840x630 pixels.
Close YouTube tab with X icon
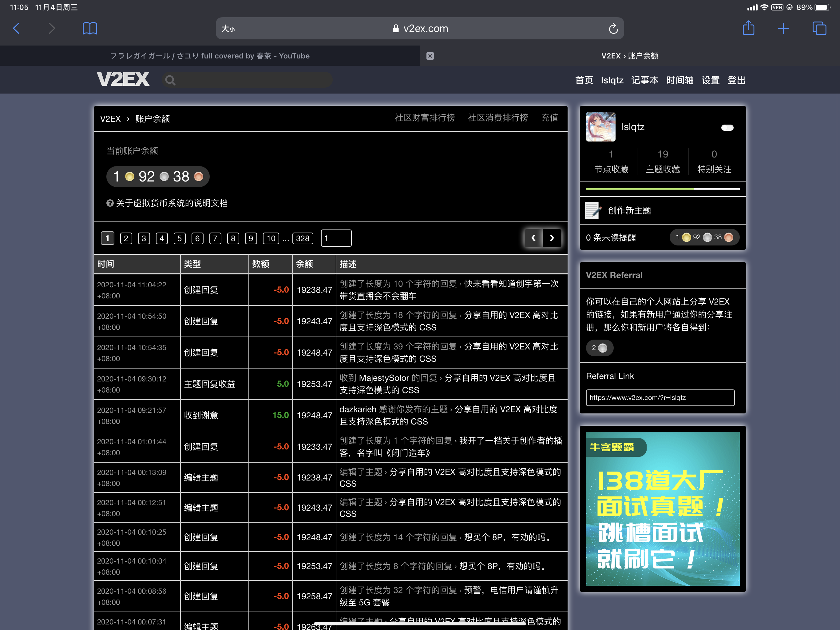tap(430, 56)
